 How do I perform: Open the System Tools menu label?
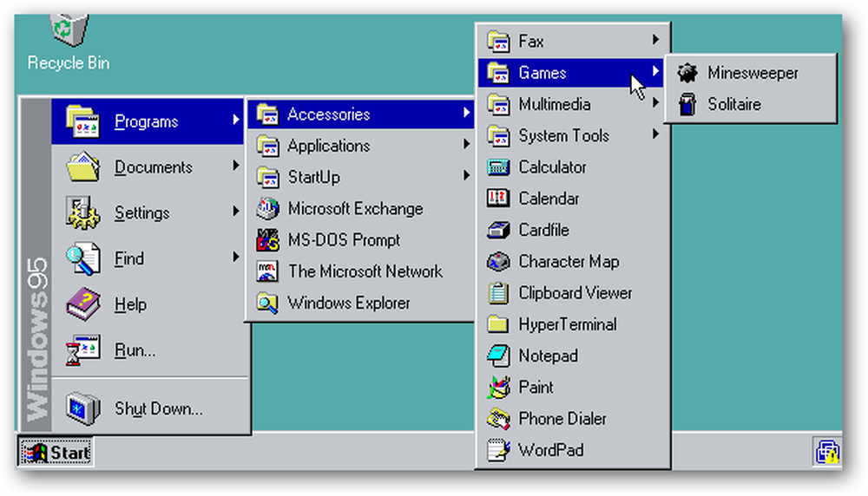pos(564,136)
